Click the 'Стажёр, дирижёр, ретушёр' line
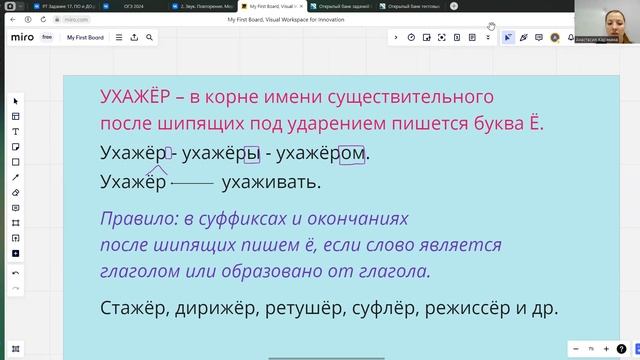 click(x=329, y=308)
